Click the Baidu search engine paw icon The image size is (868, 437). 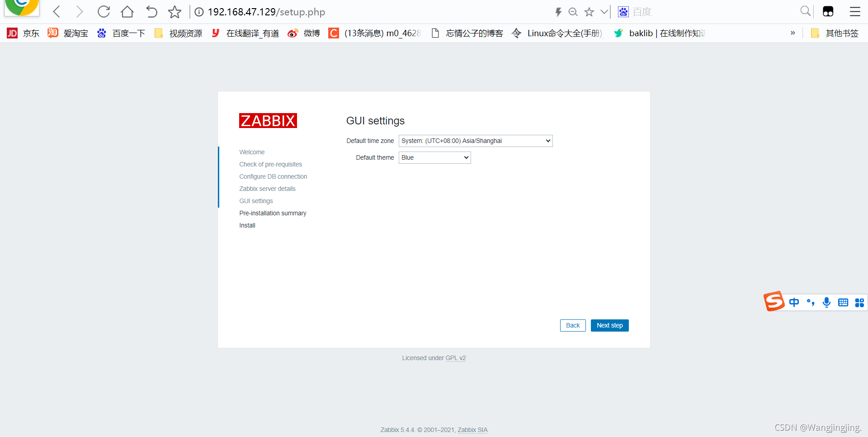623,12
